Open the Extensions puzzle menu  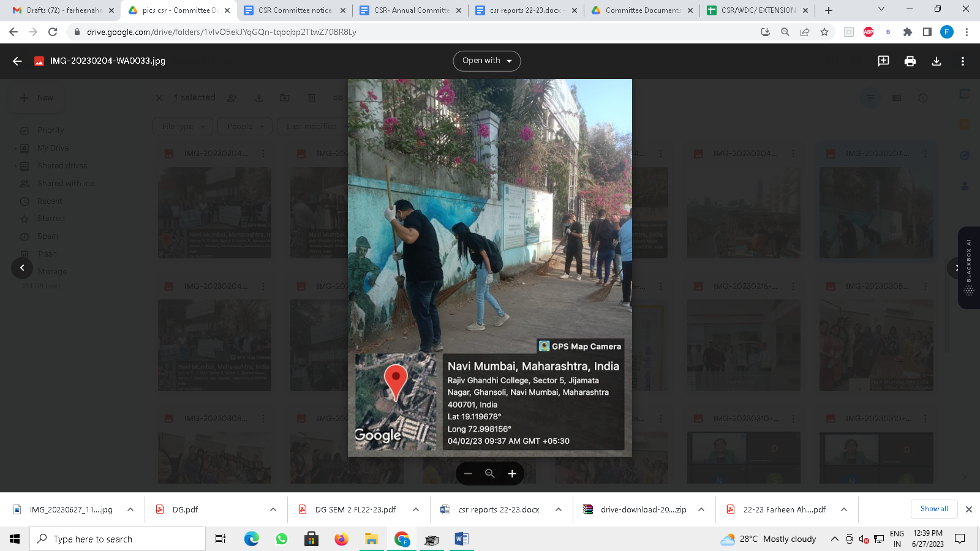point(908,32)
